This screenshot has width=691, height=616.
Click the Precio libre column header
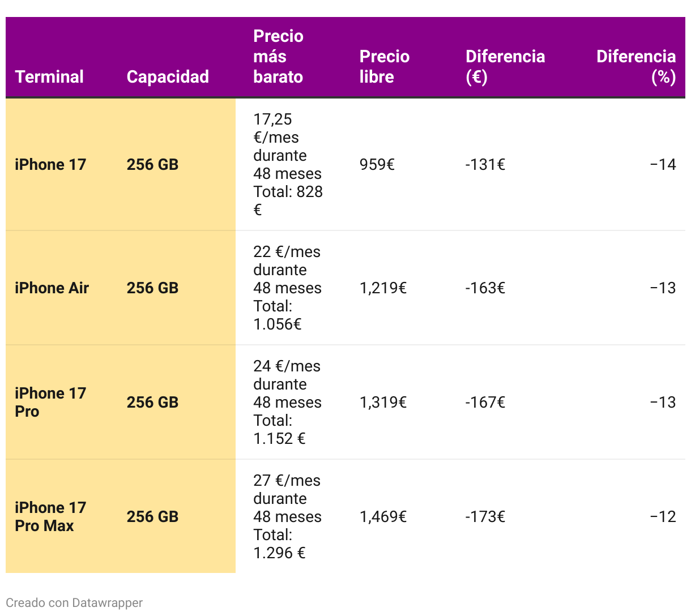tap(384, 66)
